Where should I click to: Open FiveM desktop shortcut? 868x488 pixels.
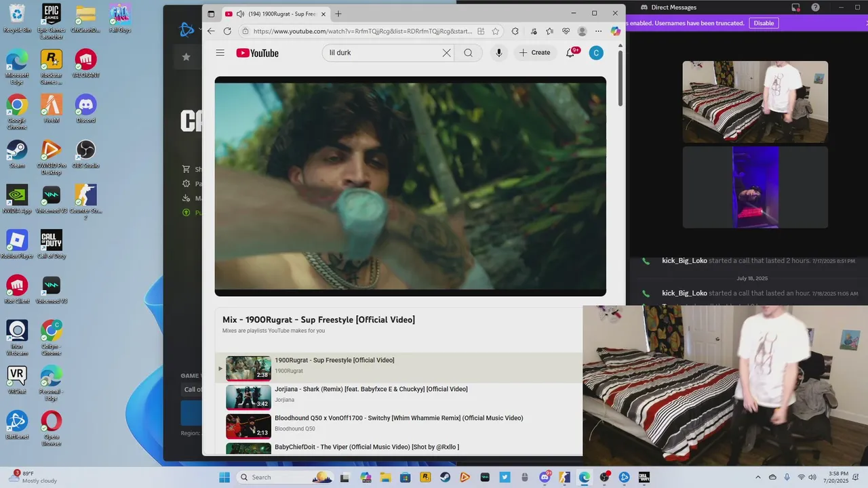[x=51, y=108]
